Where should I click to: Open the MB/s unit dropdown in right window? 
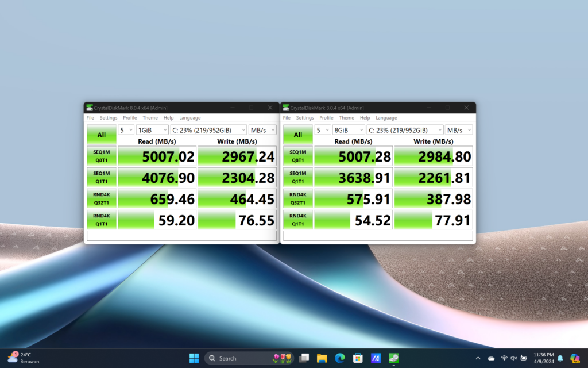(x=458, y=129)
